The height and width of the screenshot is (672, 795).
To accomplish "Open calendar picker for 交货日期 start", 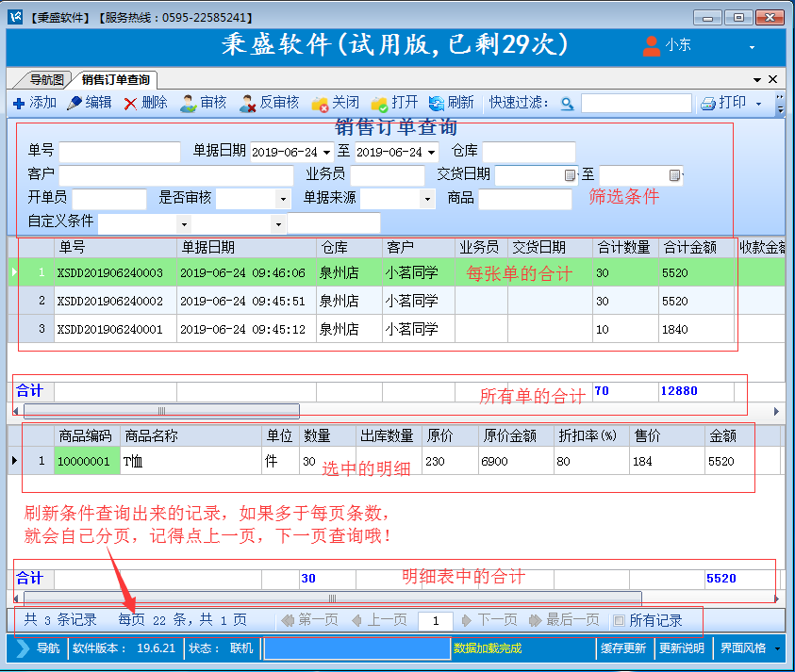I will [570, 175].
